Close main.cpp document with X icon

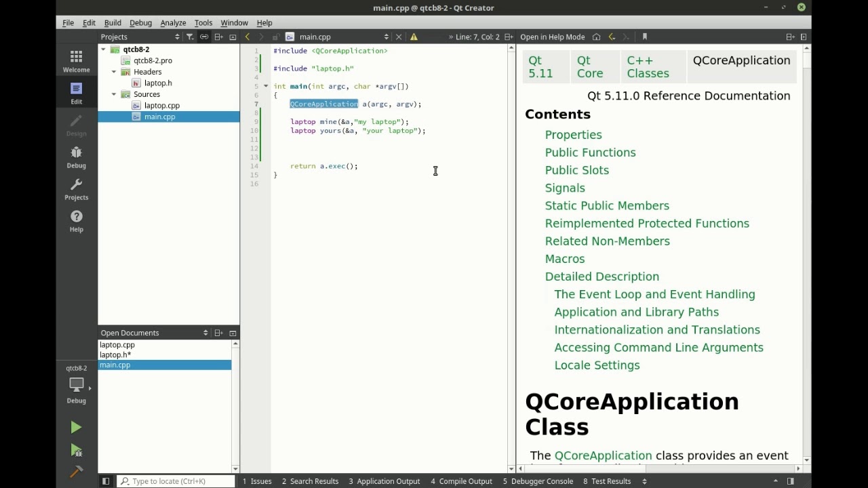[399, 37]
